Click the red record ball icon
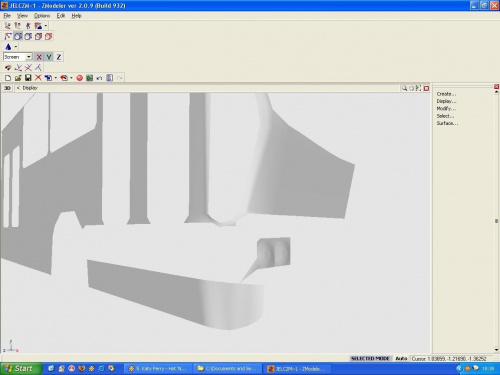 coord(79,78)
